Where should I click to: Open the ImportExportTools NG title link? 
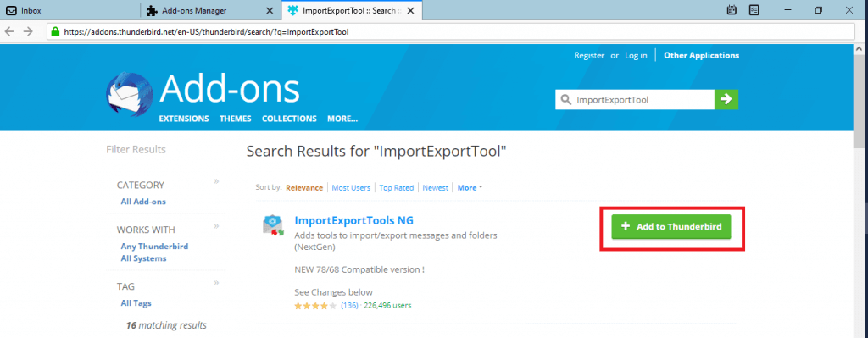tap(353, 220)
